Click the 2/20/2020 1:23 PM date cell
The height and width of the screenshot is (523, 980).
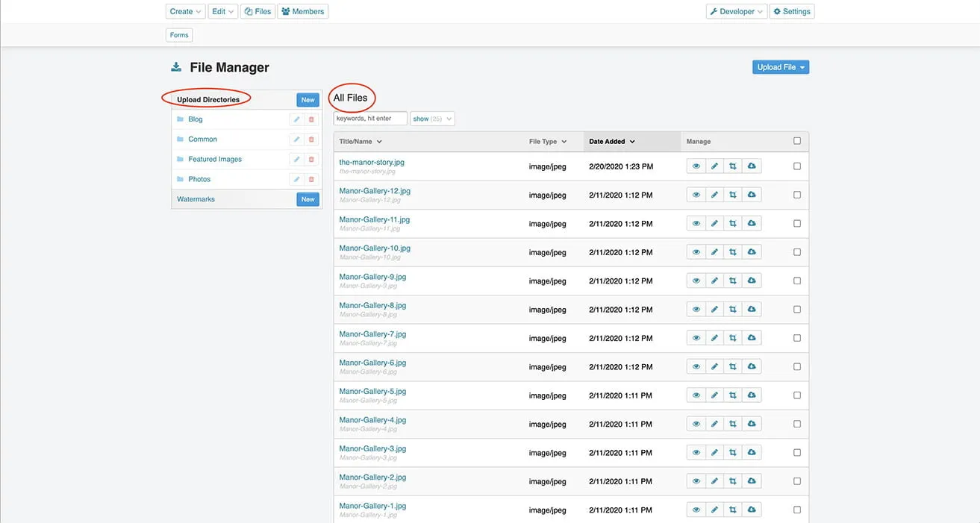tap(621, 166)
